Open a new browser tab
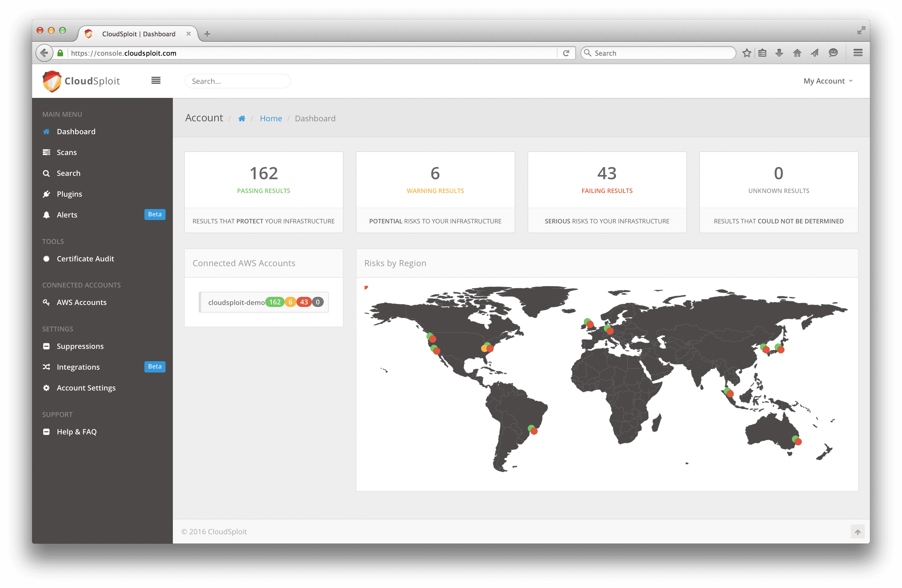The image size is (902, 588). (207, 34)
